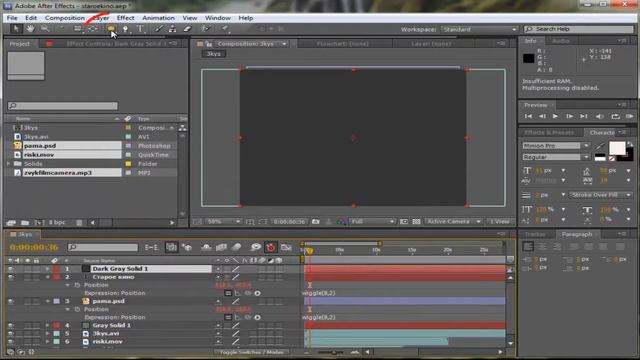This screenshot has height=360, width=640.
Task: Open the Workspace Standard dropdown
Action: (x=479, y=29)
